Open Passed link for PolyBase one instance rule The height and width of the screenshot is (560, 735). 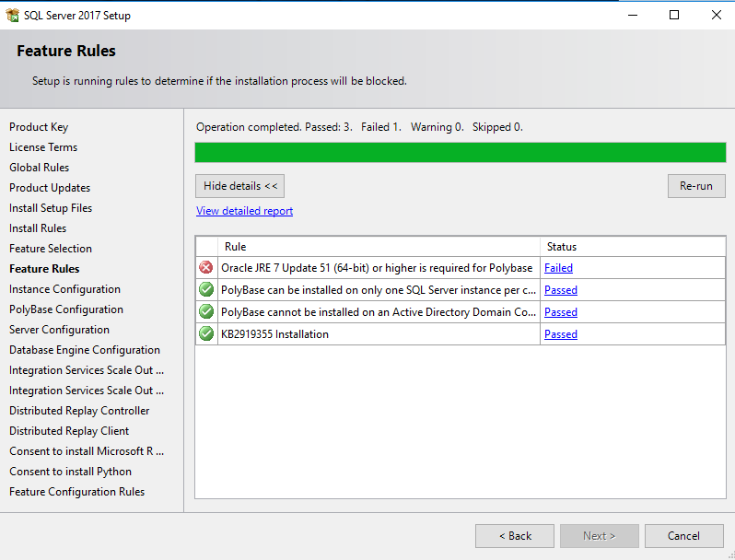561,289
